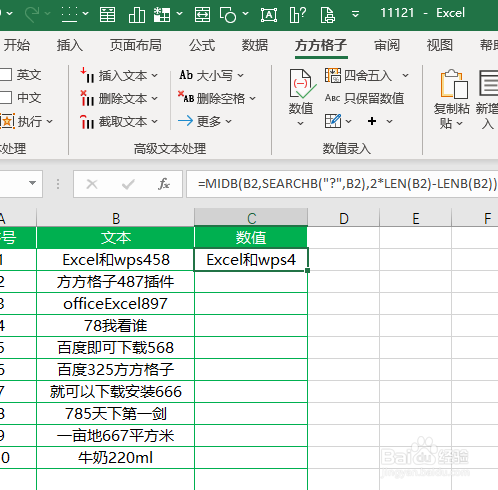Click the form table icon in quick access toolbar
Image resolution: width=498 pixels, height=490 pixels.
[x=107, y=14]
